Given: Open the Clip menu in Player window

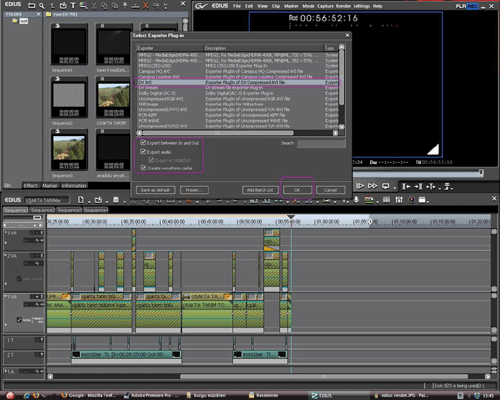Looking at the screenshot, I should click(x=276, y=6).
